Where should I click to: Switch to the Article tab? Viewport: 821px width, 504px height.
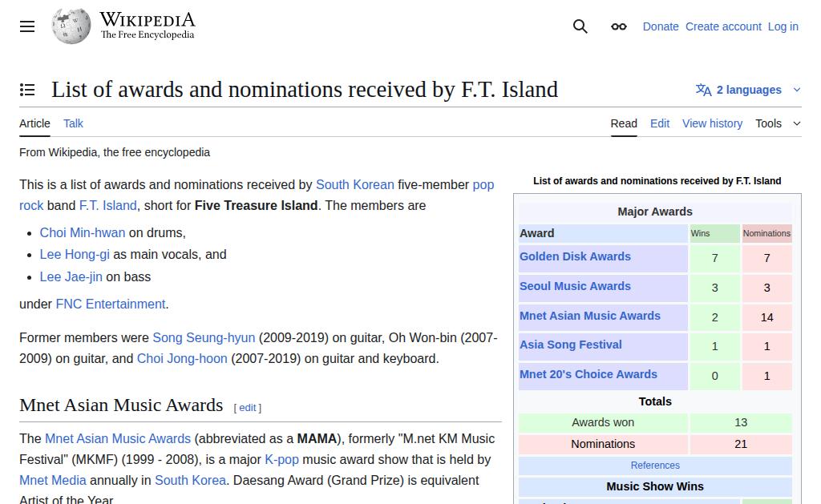coord(34,123)
